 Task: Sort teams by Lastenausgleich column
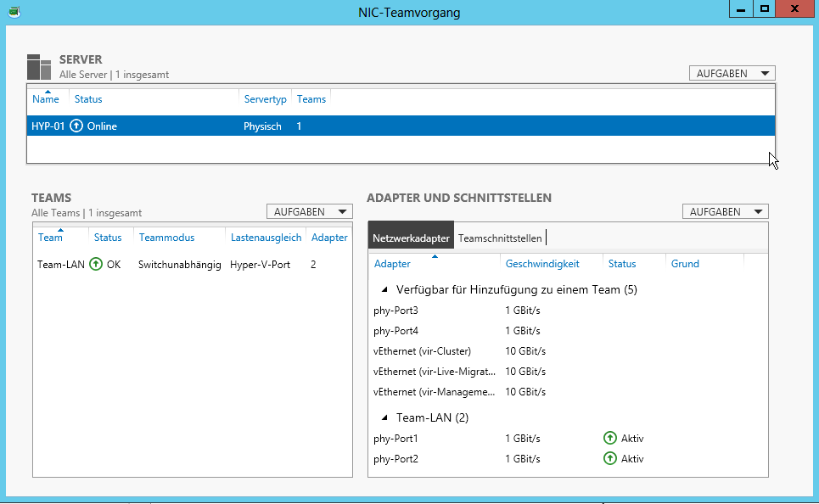tap(266, 238)
